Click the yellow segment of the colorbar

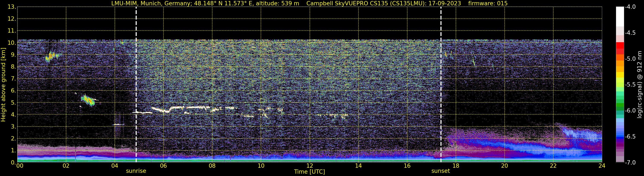coord(620,75)
